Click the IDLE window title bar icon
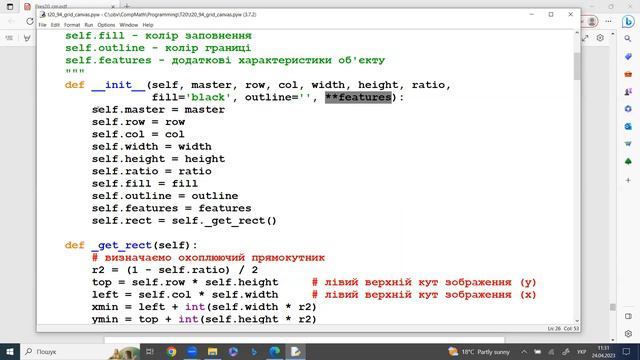The height and width of the screenshot is (360, 640). pyautogui.click(x=42, y=14)
